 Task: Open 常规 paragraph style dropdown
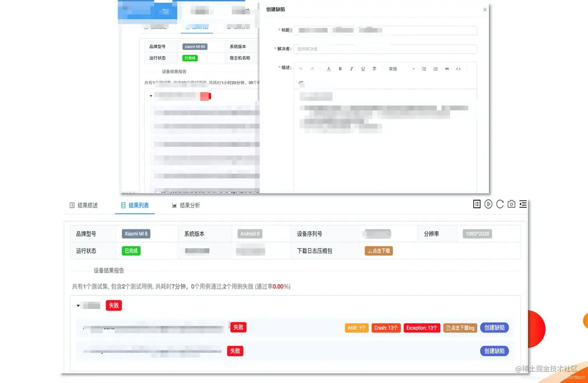click(x=401, y=69)
